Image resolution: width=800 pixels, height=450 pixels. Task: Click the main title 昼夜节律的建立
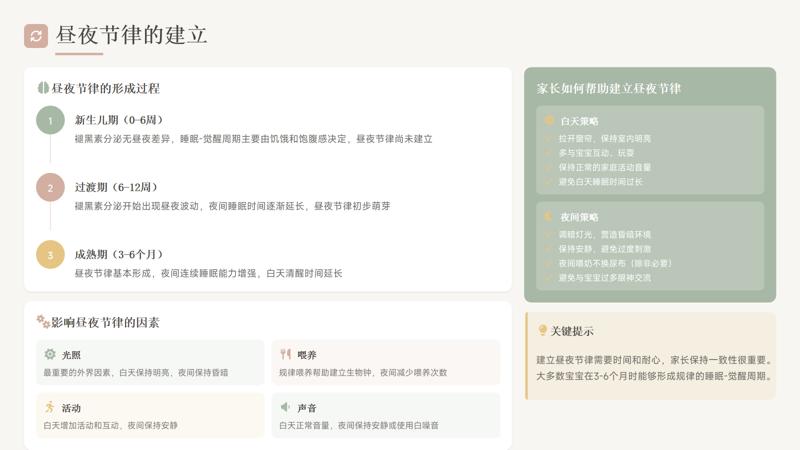pos(132,35)
